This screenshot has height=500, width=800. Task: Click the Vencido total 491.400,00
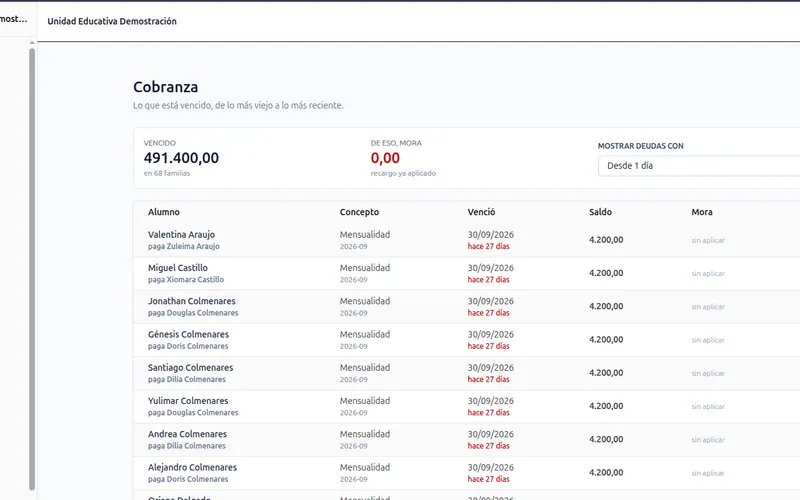click(x=181, y=158)
